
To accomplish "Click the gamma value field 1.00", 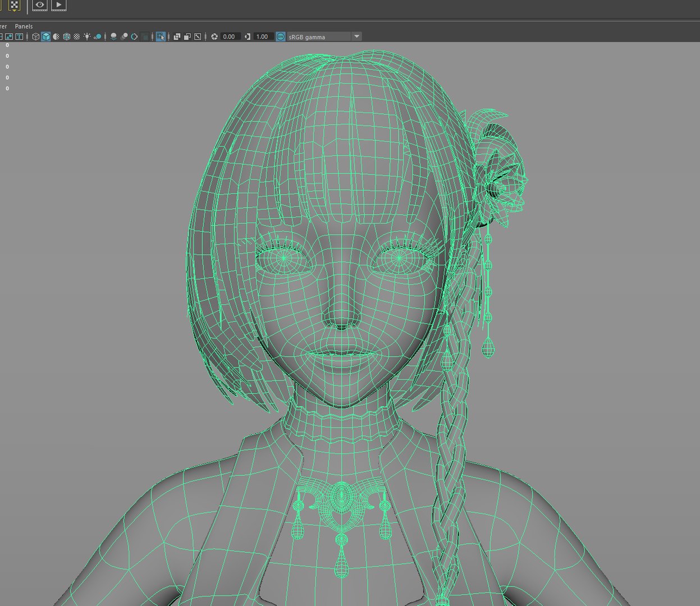I will click(x=263, y=36).
